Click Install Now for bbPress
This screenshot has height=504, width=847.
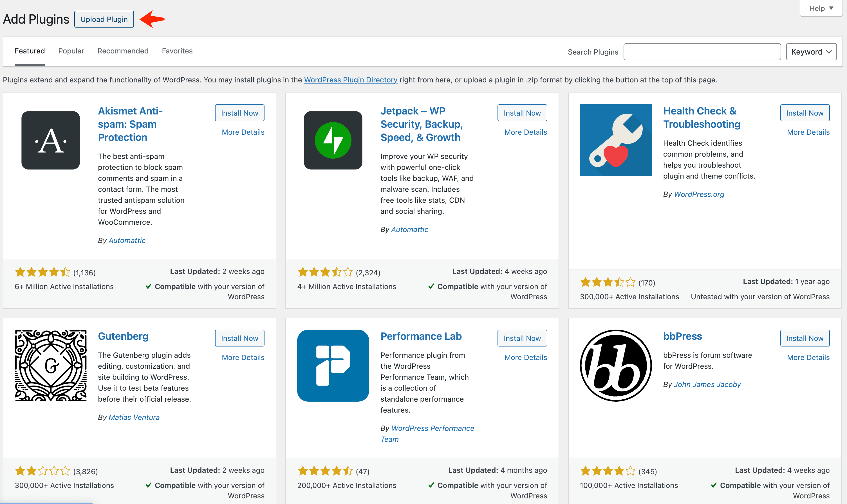(804, 338)
